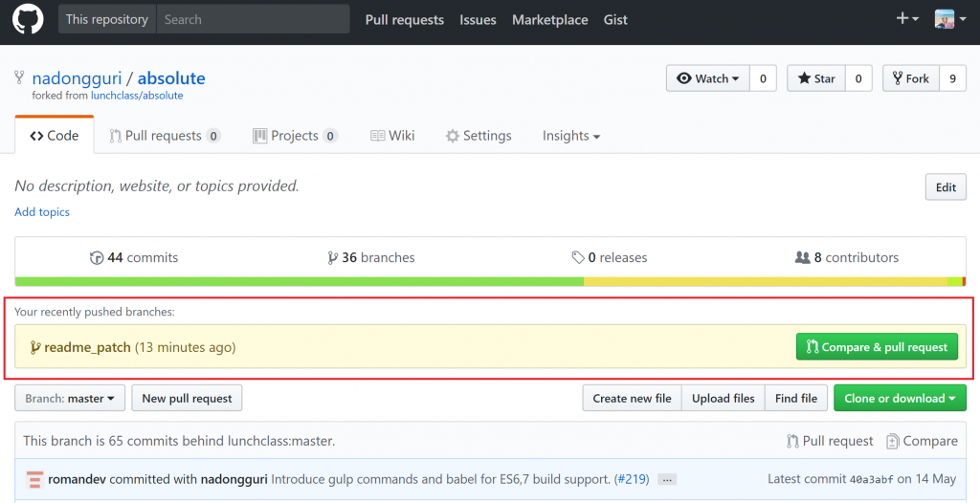Open romandev author link
980x503 pixels.
pos(77,480)
